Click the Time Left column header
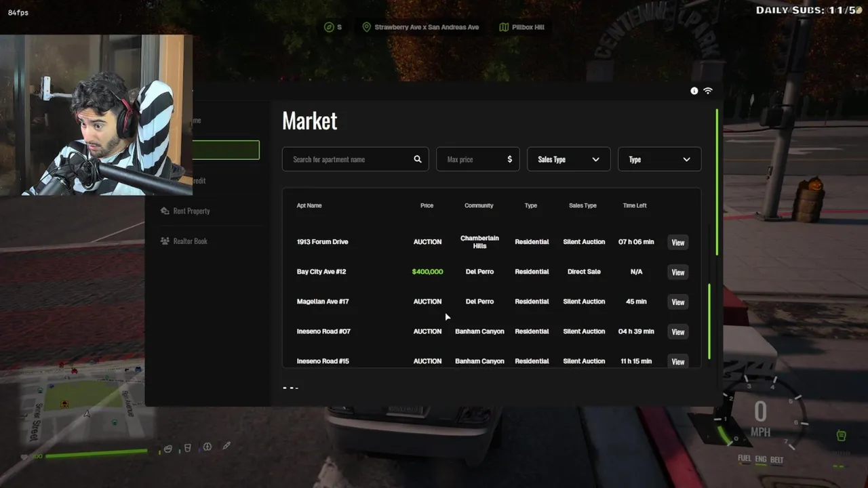This screenshot has width=868, height=488. tap(635, 205)
